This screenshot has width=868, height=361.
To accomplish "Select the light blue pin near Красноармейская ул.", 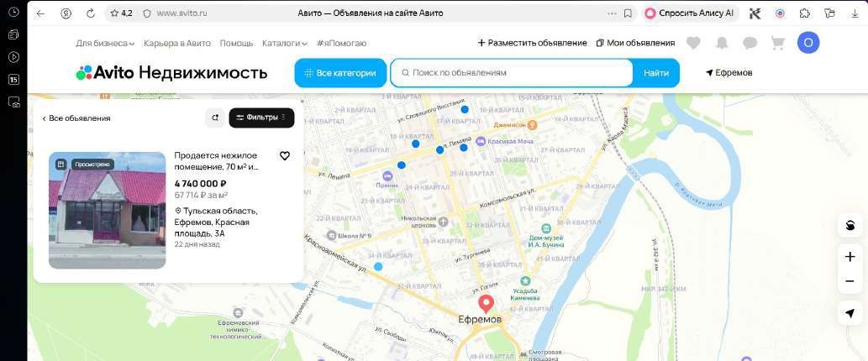I will [x=378, y=266].
